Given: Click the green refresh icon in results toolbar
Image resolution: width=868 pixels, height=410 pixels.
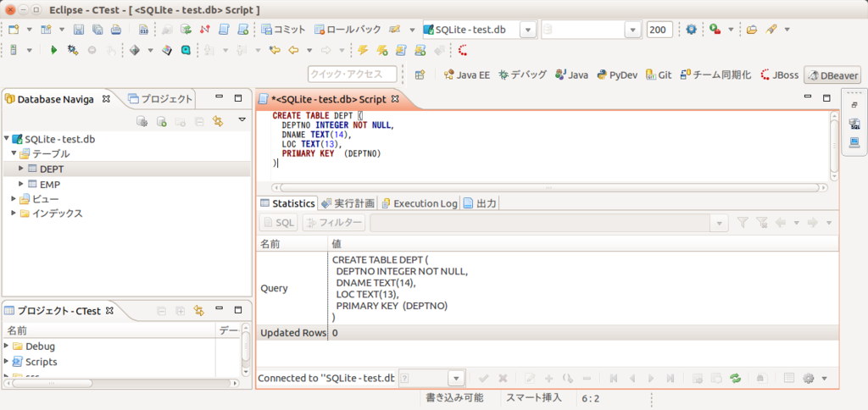Looking at the screenshot, I should 735,378.
